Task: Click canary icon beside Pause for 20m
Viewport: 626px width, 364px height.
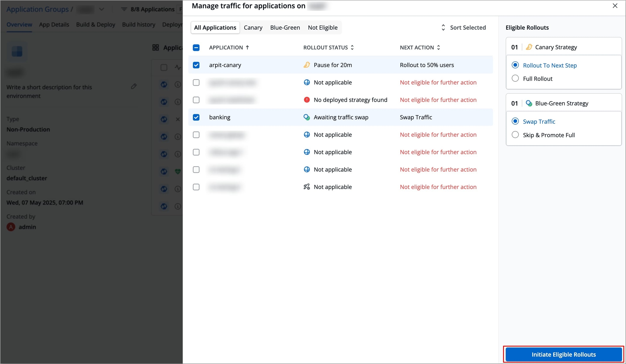Action: (306, 65)
